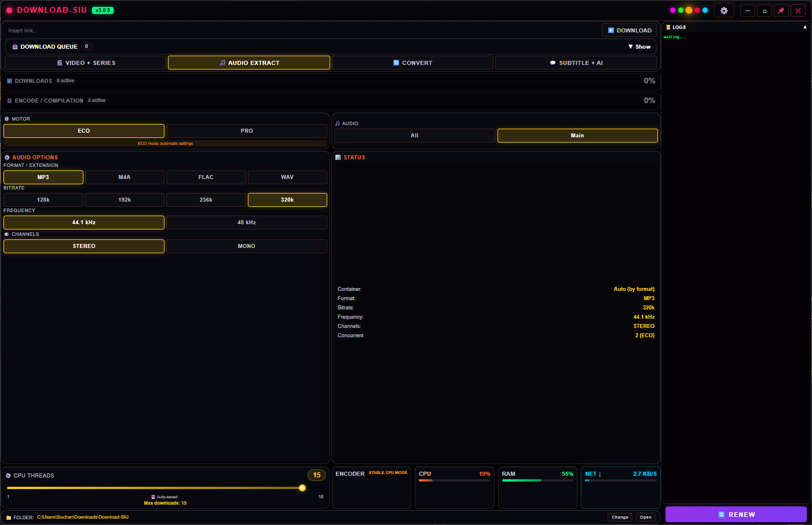
Task: Collapse the Logs panel arrow
Action: click(x=804, y=27)
